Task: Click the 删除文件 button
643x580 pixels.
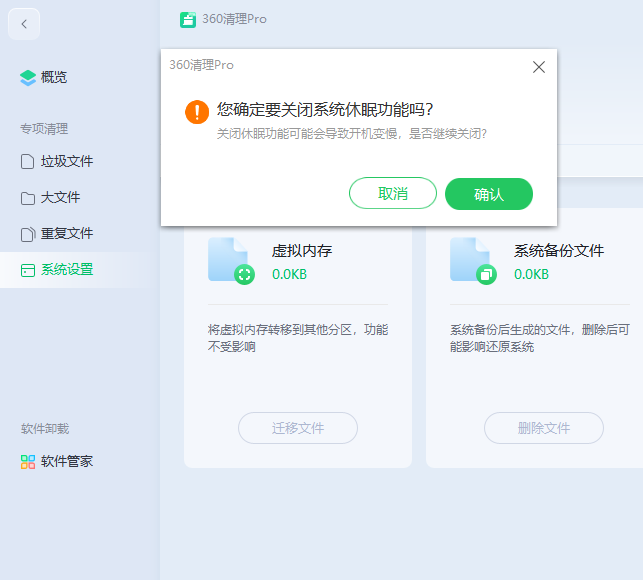Action: click(x=544, y=428)
